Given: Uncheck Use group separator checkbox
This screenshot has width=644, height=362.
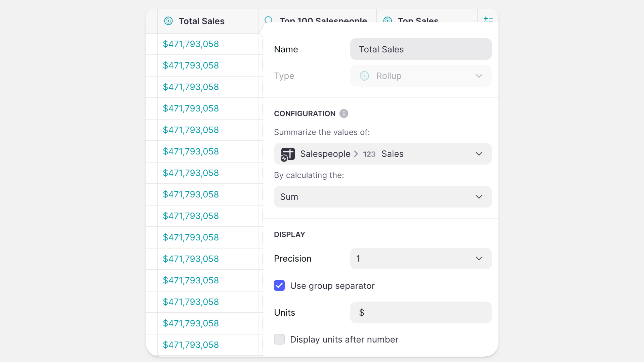Looking at the screenshot, I should pyautogui.click(x=279, y=286).
